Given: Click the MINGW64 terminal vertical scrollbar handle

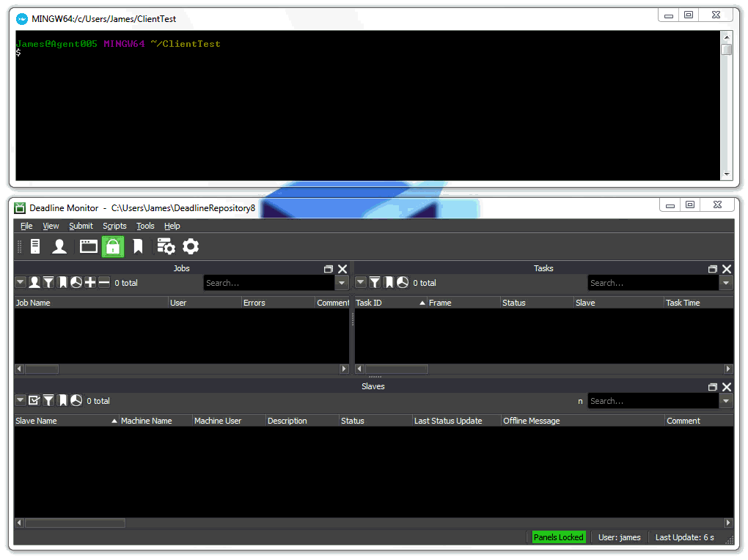Looking at the screenshot, I should 727,50.
